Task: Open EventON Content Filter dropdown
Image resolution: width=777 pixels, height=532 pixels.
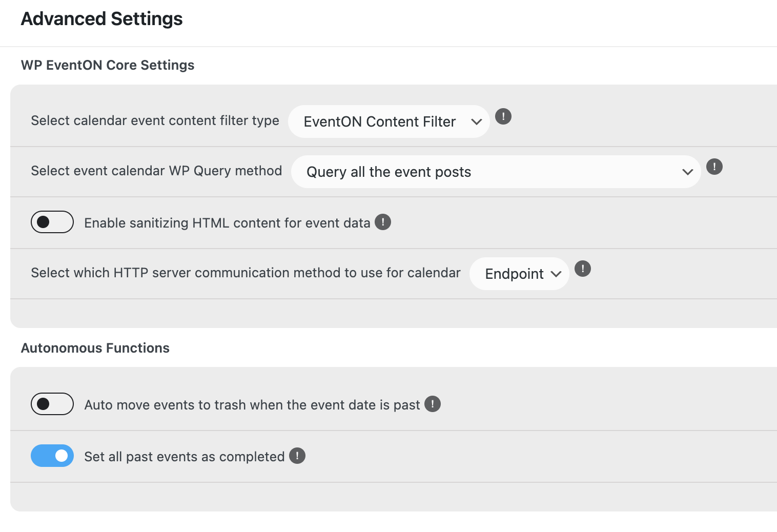Action: (389, 121)
